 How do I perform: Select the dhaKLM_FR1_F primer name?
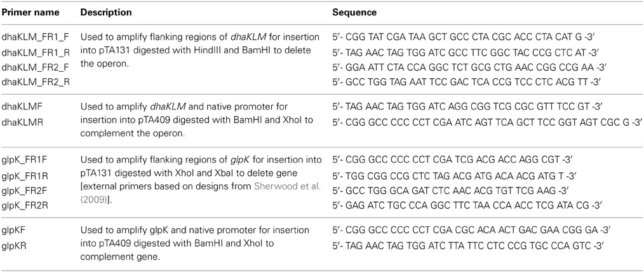click(x=34, y=37)
